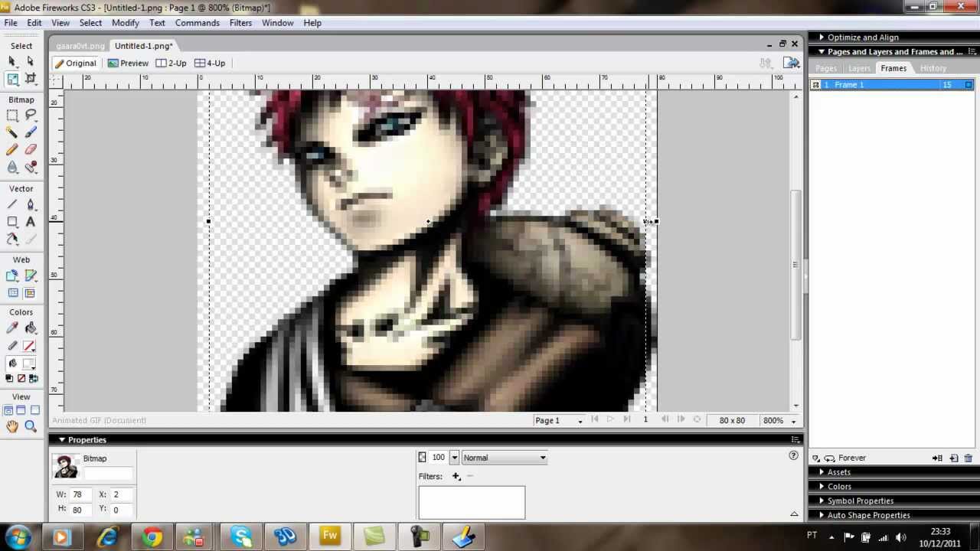Select the Marquee tool
This screenshot has width=980, height=551.
pos(12,115)
